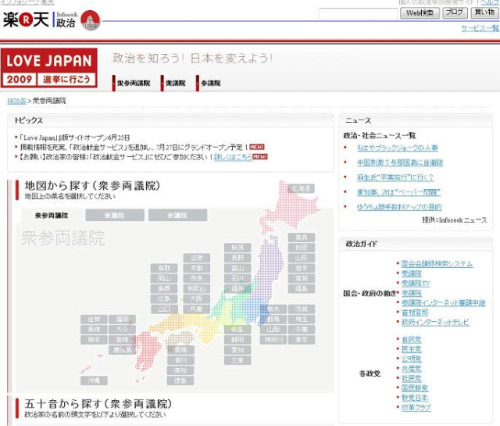Select 静岡 prefecture label
This screenshot has width=500, height=426.
pos(237,340)
